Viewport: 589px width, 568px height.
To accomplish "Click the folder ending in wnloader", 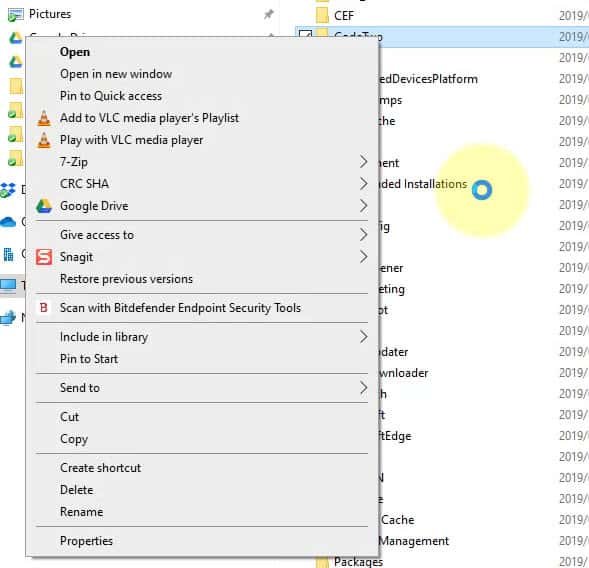I will point(404,373).
